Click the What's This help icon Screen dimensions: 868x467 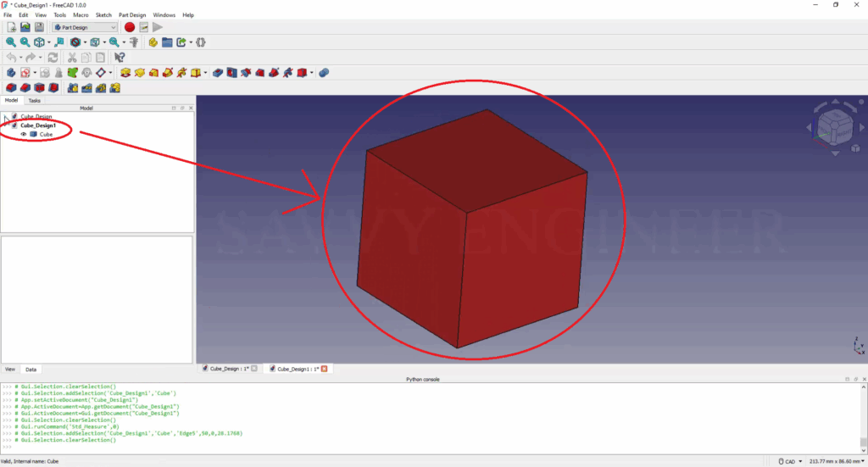coord(120,57)
